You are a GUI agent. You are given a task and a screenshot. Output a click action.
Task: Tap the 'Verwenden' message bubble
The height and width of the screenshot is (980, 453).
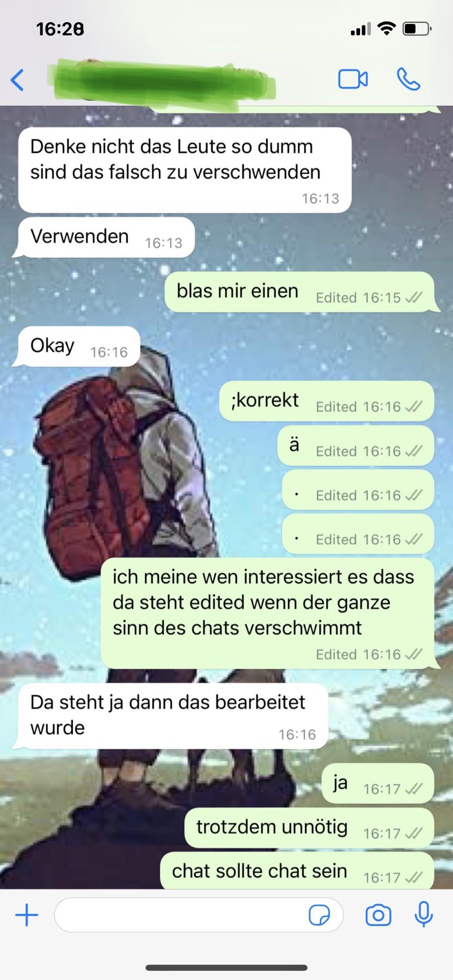click(x=104, y=237)
